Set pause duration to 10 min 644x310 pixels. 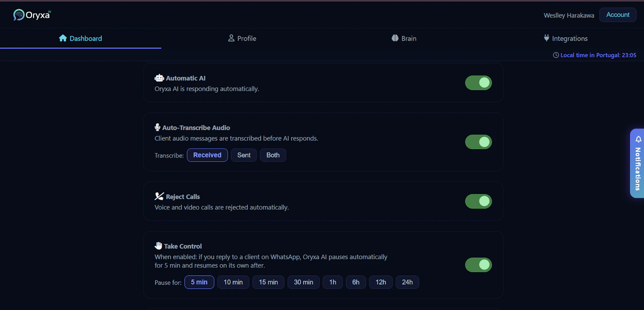(x=233, y=282)
